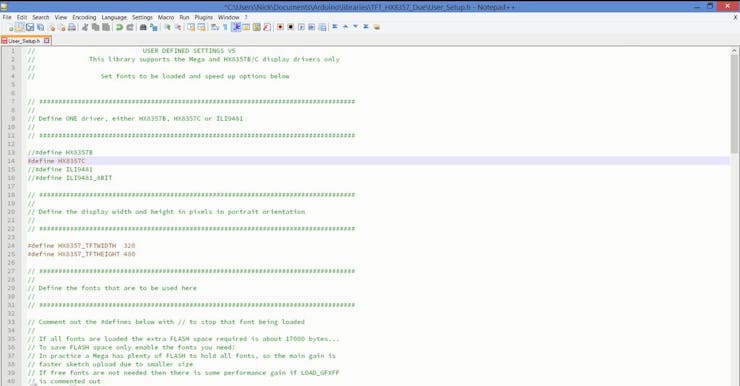740x386 pixels.
Task: Expand the Settings menu
Action: 142,17
